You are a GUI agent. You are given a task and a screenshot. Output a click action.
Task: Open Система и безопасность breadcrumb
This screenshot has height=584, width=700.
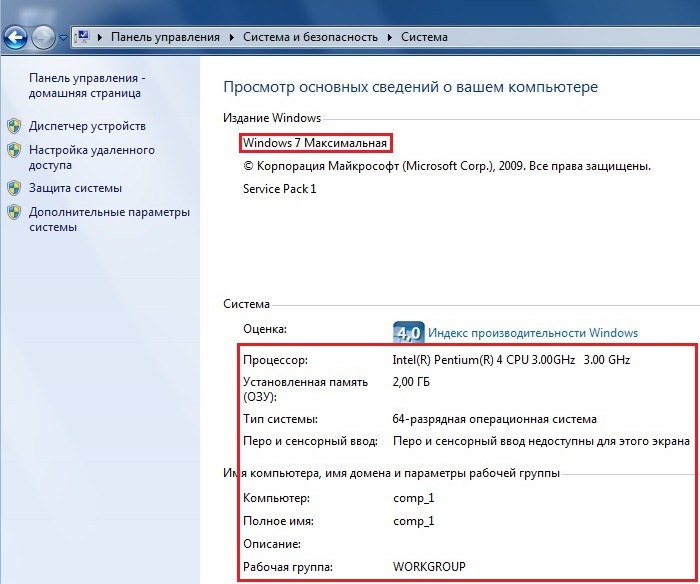pyautogui.click(x=310, y=37)
